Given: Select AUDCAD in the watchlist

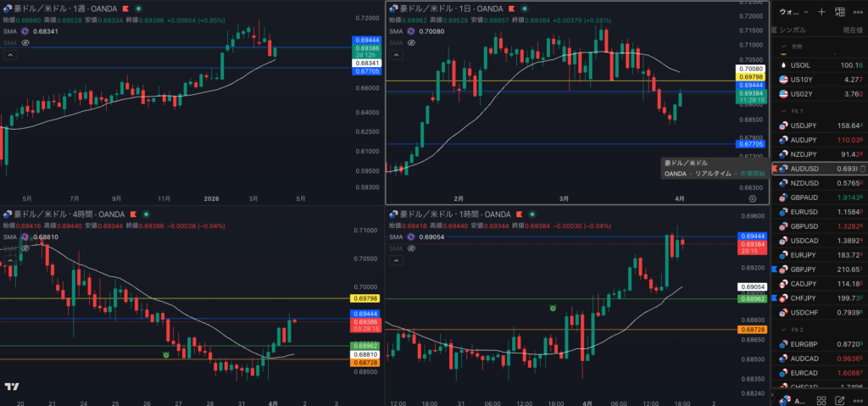Looking at the screenshot, I should point(820,359).
